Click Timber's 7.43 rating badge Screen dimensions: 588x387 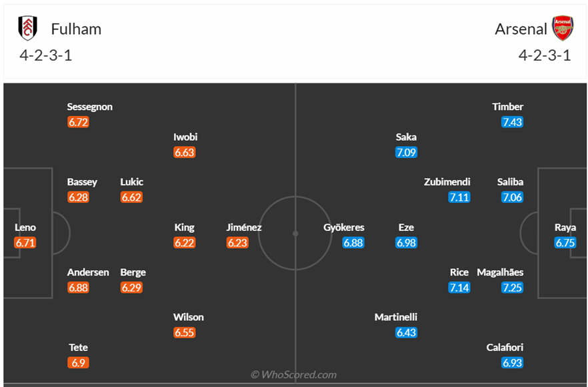pos(513,122)
